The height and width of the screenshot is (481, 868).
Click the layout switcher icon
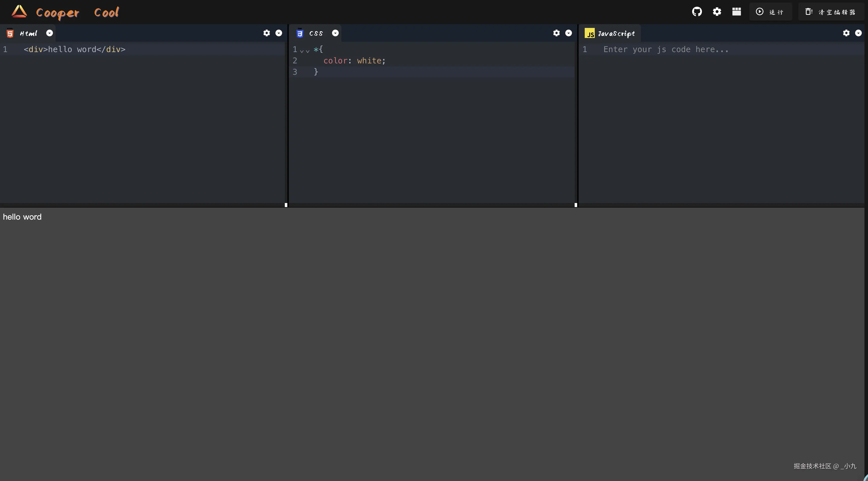[x=736, y=12]
